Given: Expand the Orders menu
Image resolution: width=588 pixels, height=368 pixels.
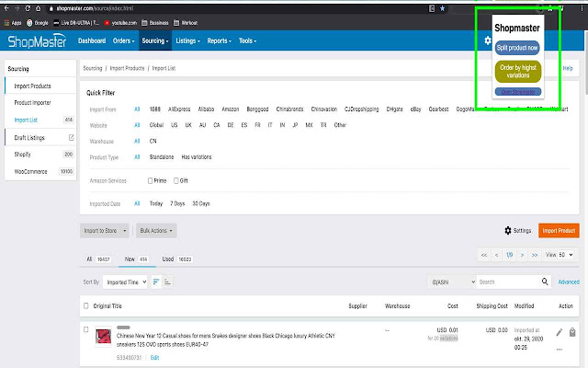Looking at the screenshot, I should (x=123, y=40).
